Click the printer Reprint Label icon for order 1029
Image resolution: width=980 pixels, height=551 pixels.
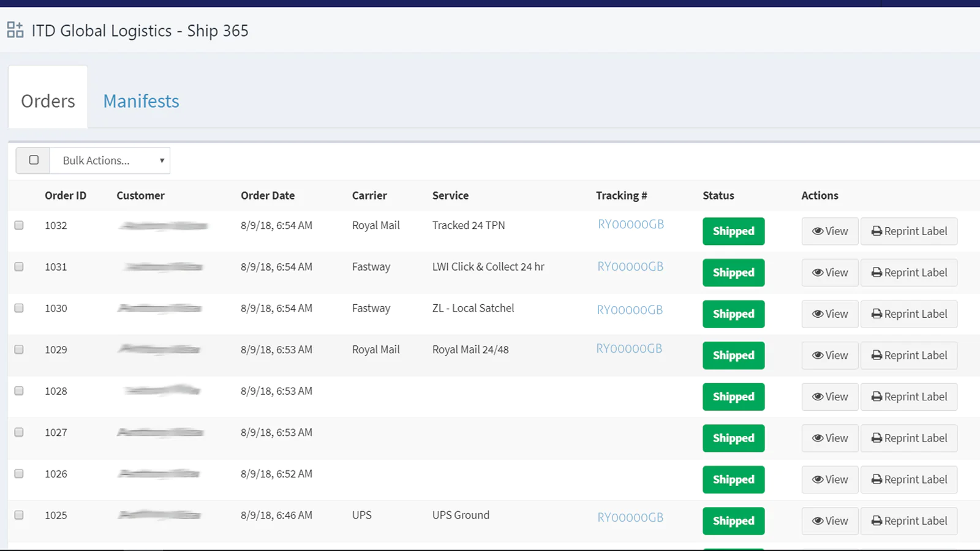click(876, 356)
